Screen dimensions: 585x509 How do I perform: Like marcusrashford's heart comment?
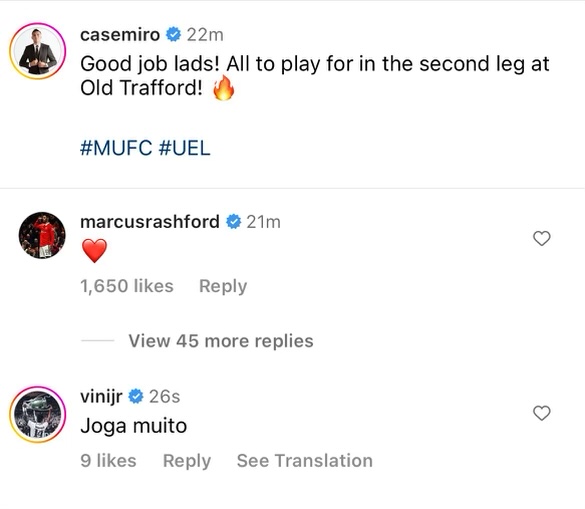542,238
